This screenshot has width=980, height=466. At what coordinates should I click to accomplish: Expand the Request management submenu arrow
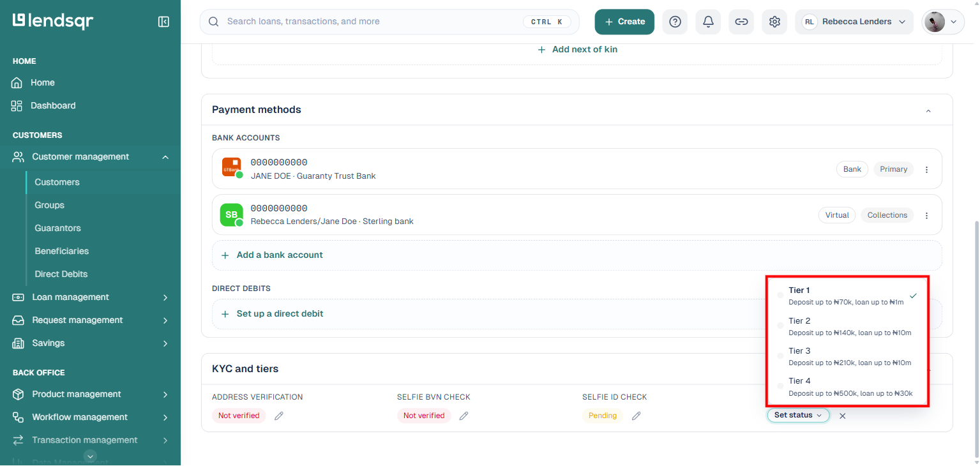(x=165, y=320)
